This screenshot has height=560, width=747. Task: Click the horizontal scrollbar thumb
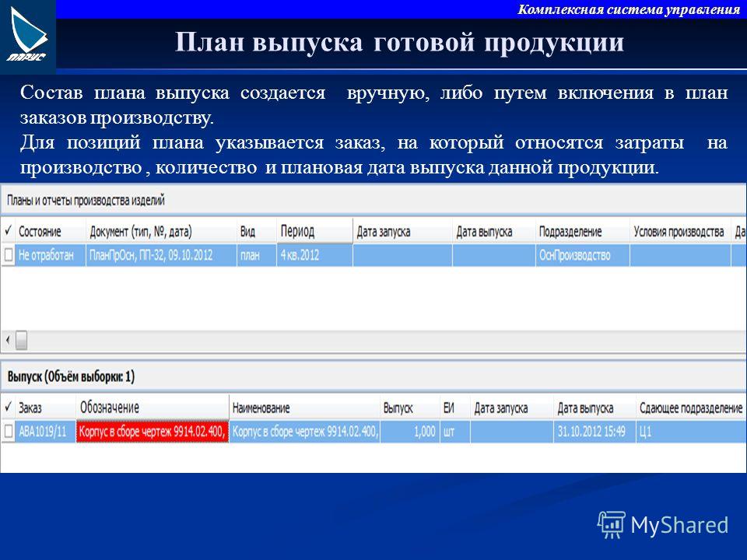[x=22, y=341]
